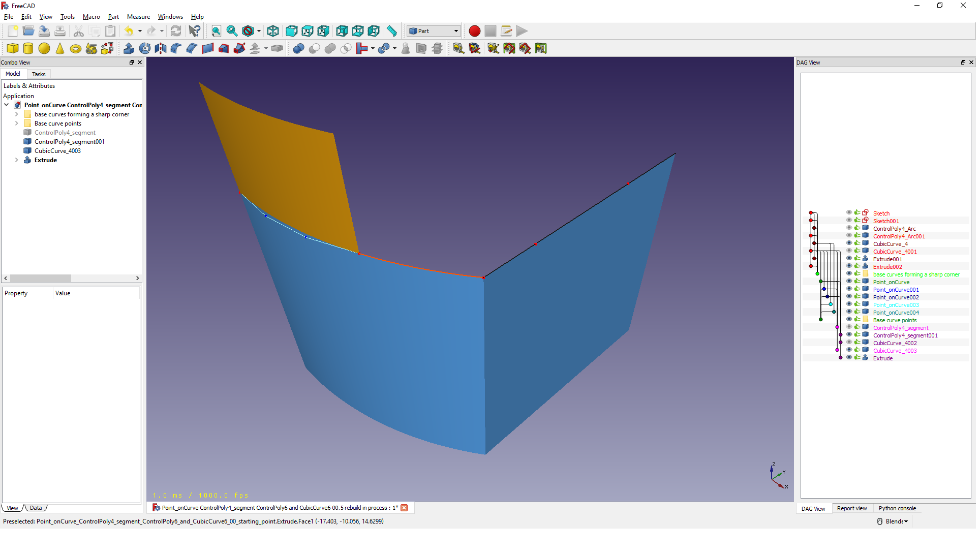Hide Point_onCurve002 via its eye icon
980x555 pixels.
(849, 297)
